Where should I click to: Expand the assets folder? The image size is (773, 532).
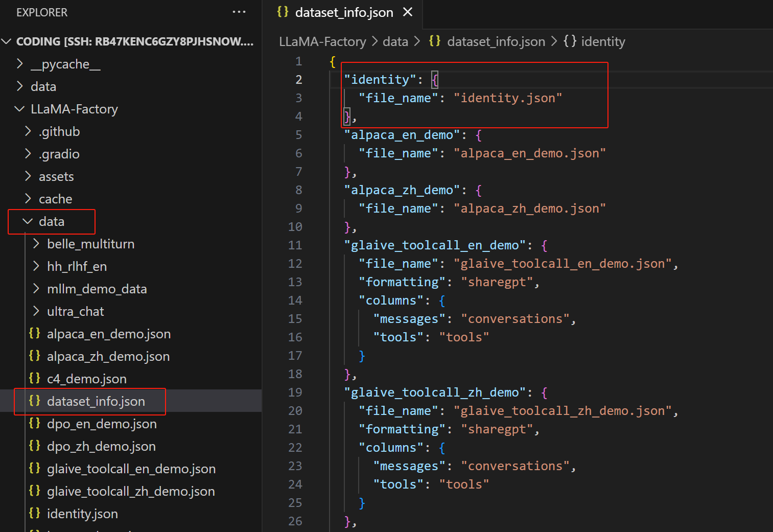[28, 176]
